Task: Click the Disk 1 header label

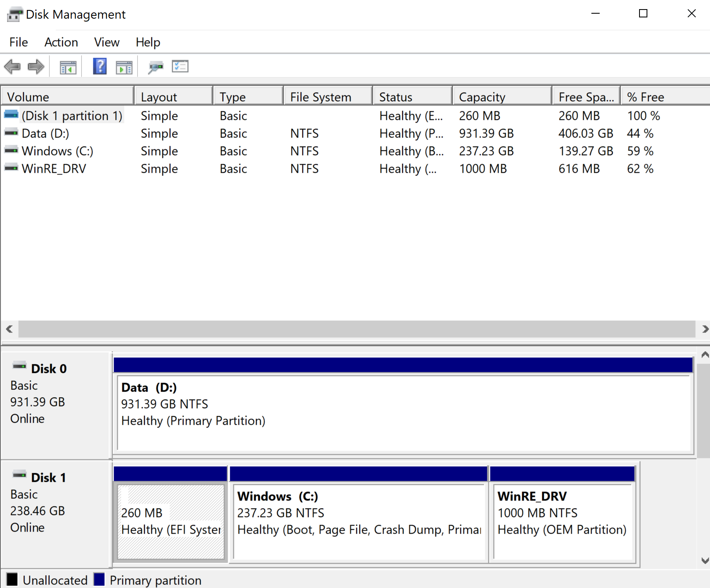Action: [x=49, y=477]
